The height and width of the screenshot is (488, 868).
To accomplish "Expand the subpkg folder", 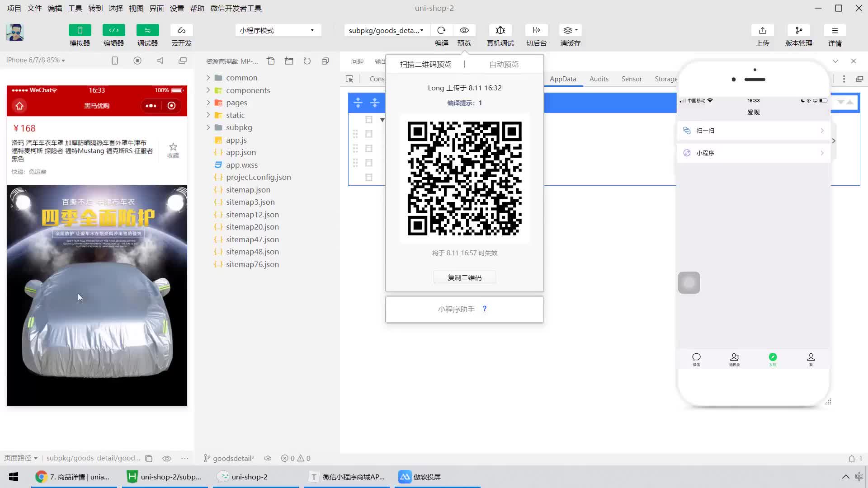I will click(x=239, y=127).
